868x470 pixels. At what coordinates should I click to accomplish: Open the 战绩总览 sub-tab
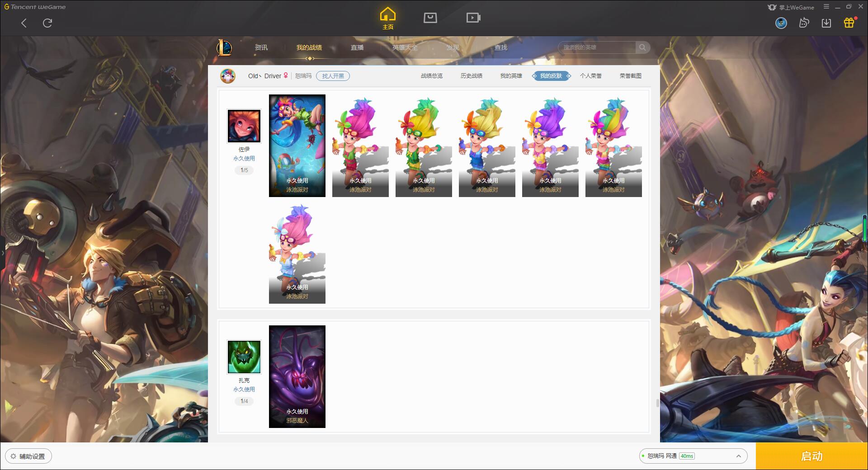[x=432, y=76]
